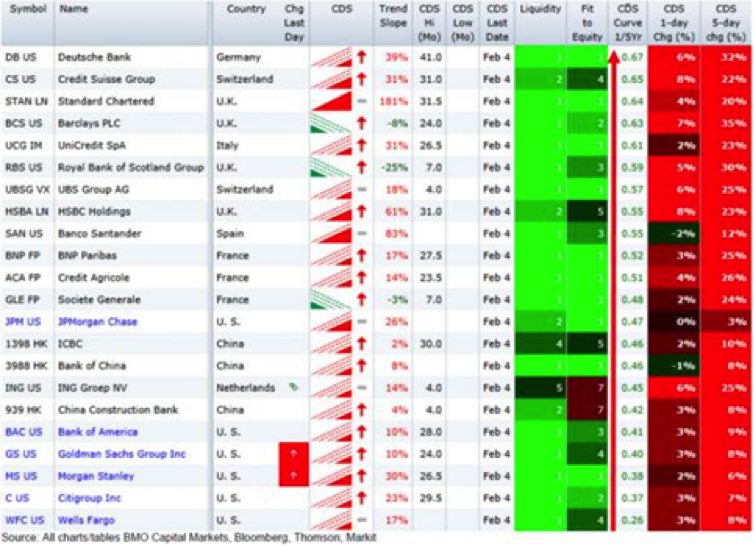The width and height of the screenshot is (754, 546).
Task: Click the CDS trend chart for Bank of America
Action: point(332,432)
